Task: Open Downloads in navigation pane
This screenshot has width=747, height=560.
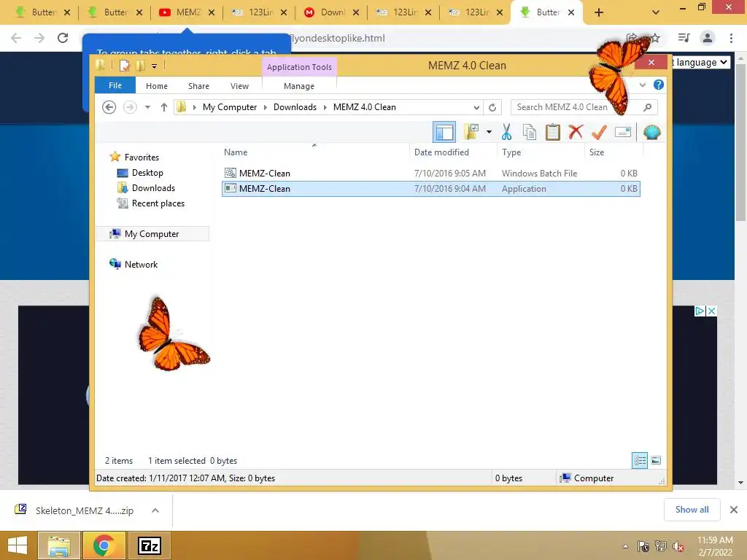Action: point(153,188)
